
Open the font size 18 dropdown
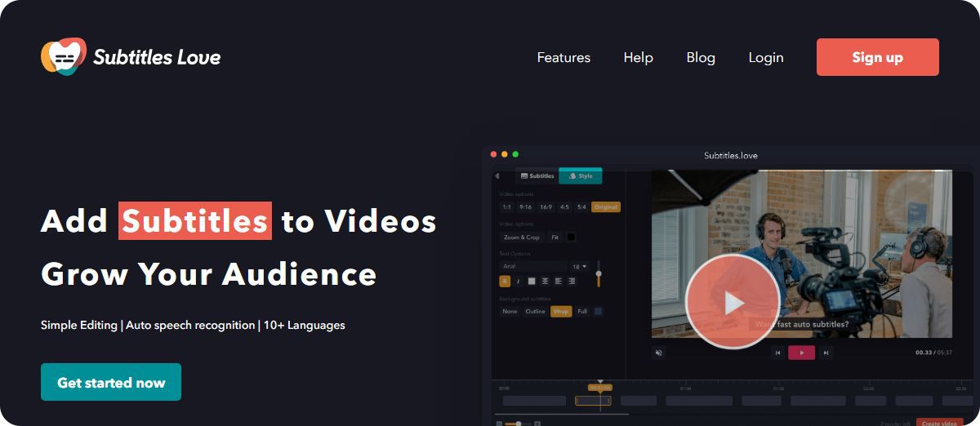pos(579,267)
